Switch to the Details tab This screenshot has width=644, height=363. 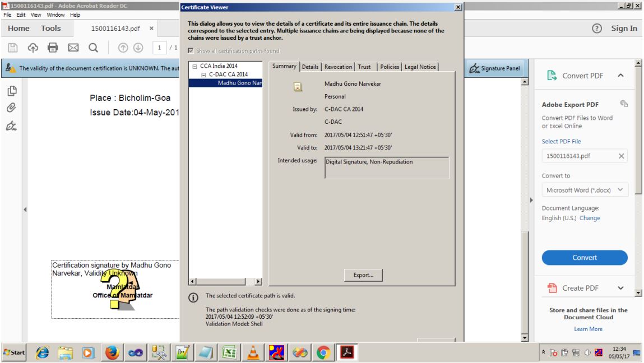310,67
